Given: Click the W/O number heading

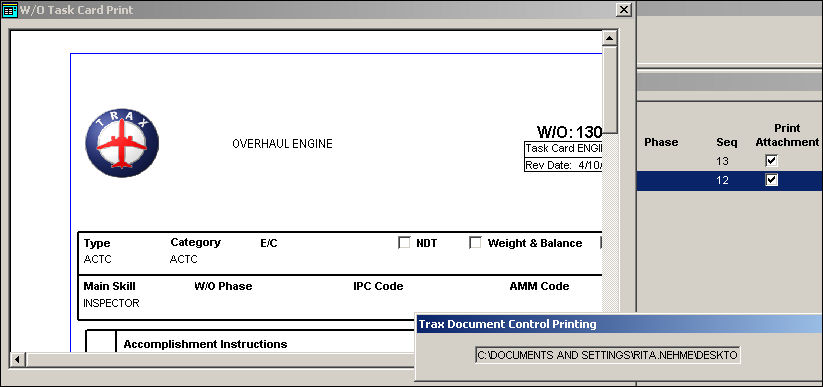Looking at the screenshot, I should pyautogui.click(x=569, y=132).
